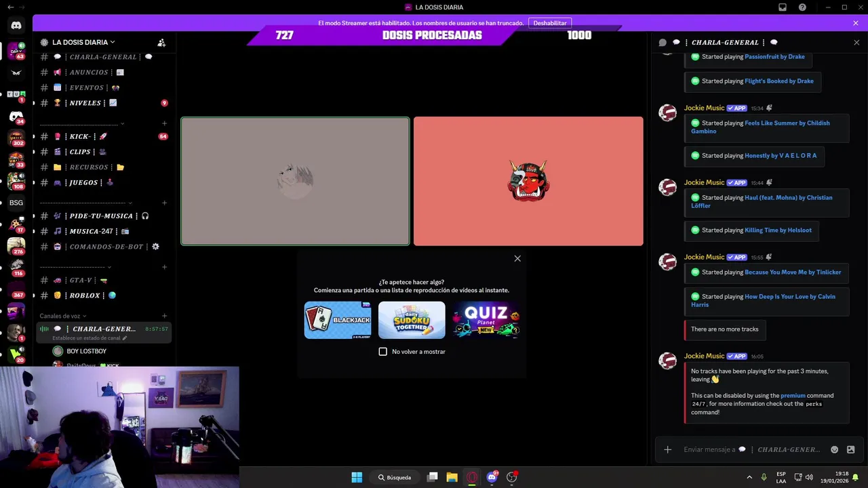The image size is (868, 488).
Task: Edit channel status pencil under CHARLA-GENER voice channel
Action: pos(125,338)
